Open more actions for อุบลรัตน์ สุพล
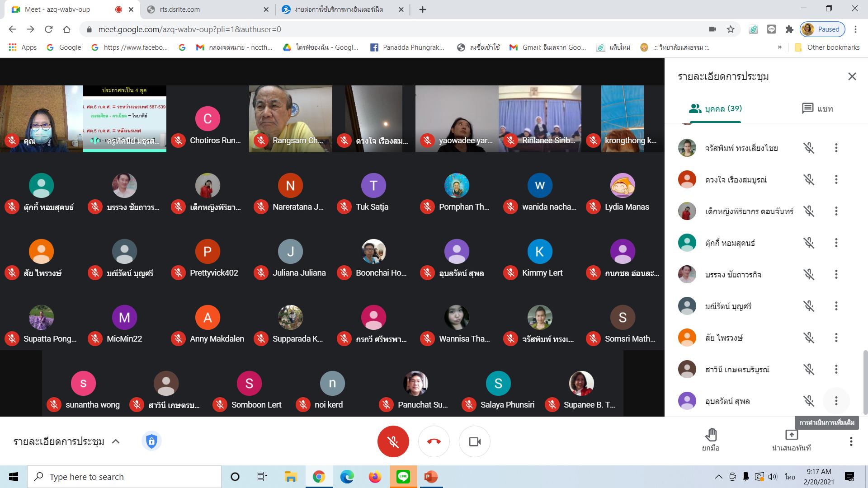This screenshot has width=868, height=488. tap(836, 401)
